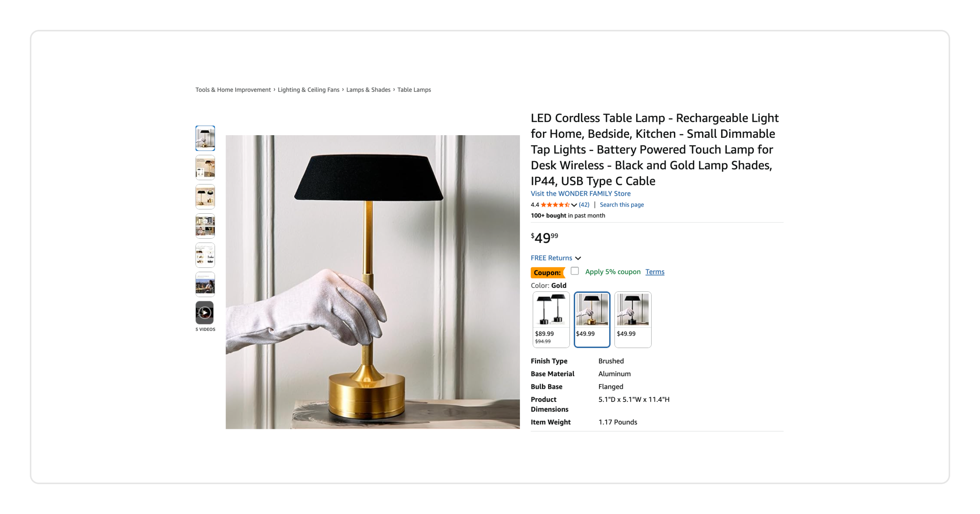Image resolution: width=980 pixels, height=514 pixels.
Task: View the second product thumbnail image
Action: click(205, 167)
